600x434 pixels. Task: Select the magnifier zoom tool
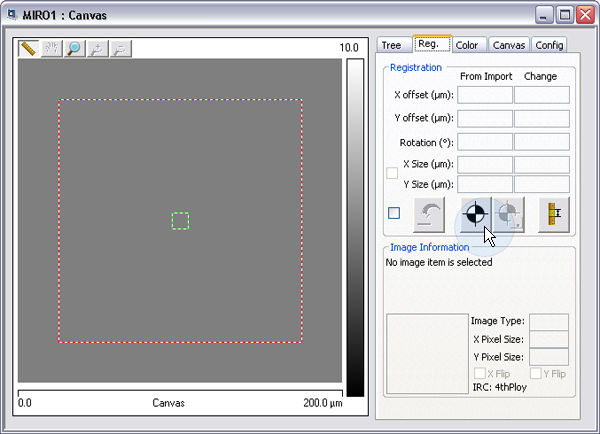coord(75,49)
